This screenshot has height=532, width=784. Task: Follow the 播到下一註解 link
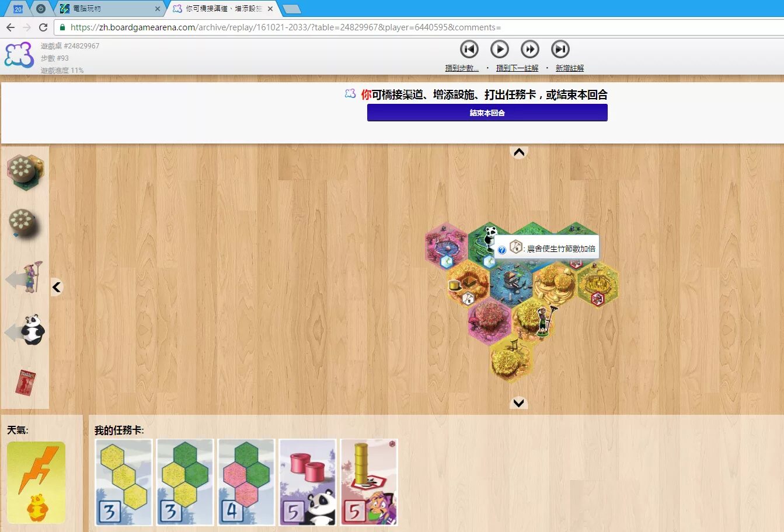coord(517,68)
